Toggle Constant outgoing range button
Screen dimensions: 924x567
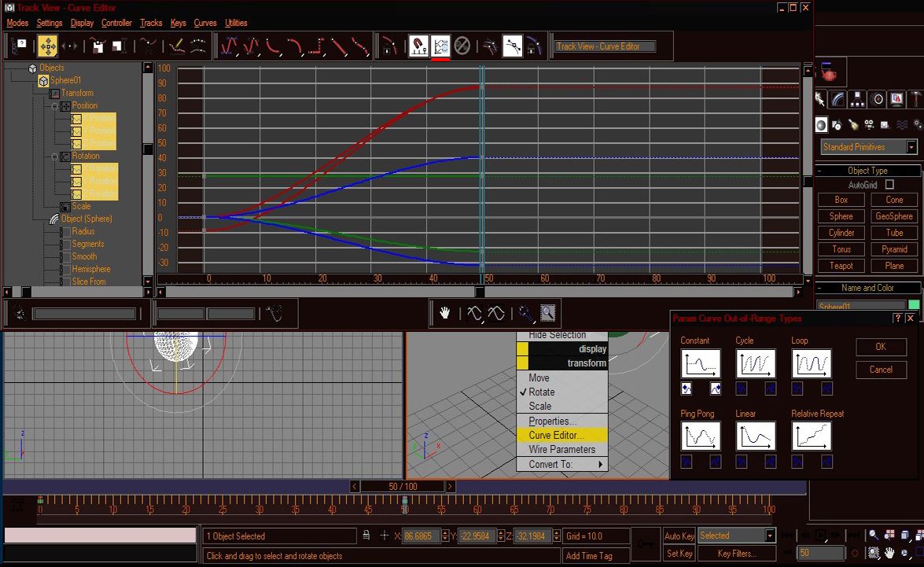point(716,388)
